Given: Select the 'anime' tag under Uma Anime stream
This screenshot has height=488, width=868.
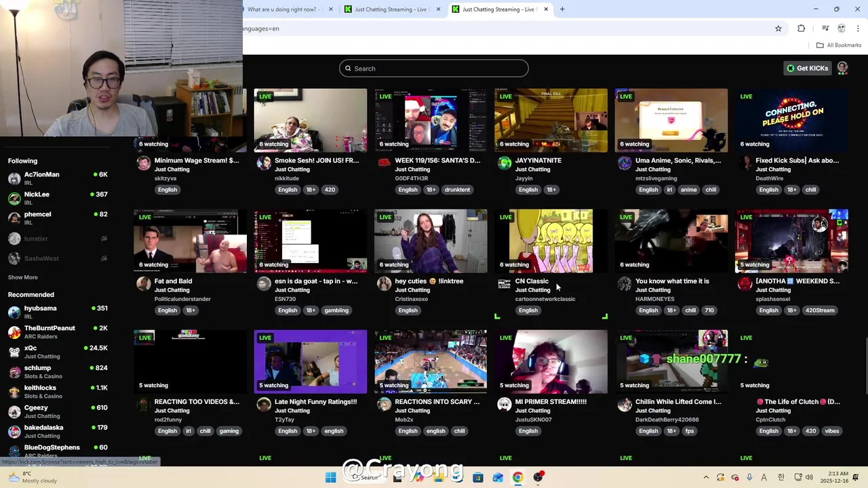Looking at the screenshot, I should (x=688, y=190).
